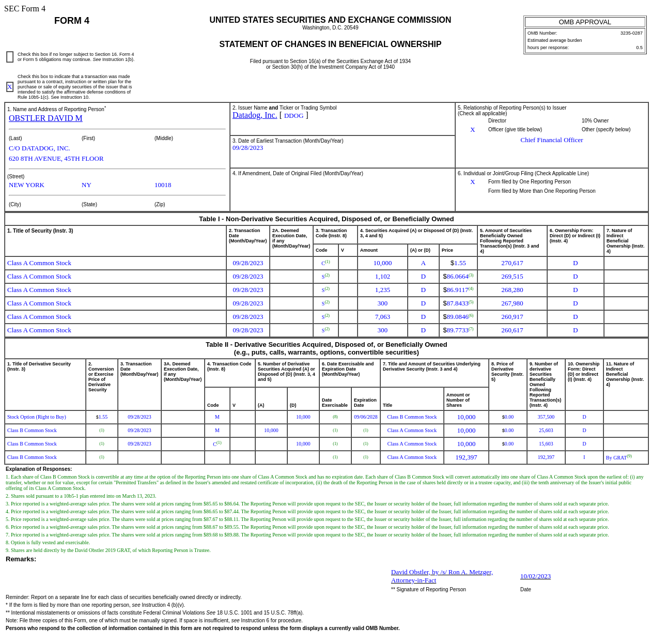Open the David Obstler, by /s/ Ron A. Metzger signature link
Image resolution: width=653 pixels, height=644 pixels.
(442, 576)
